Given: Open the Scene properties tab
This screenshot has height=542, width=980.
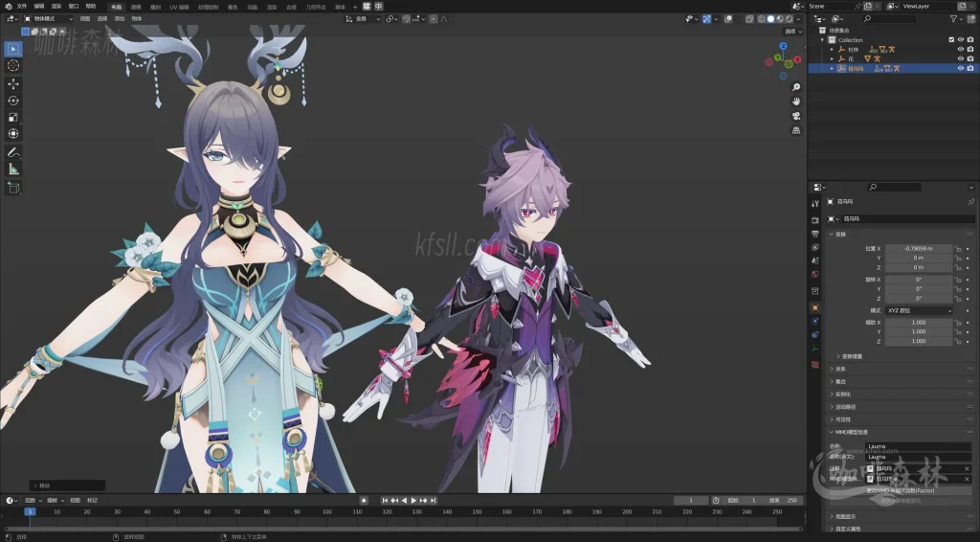Looking at the screenshot, I should tap(815, 260).
